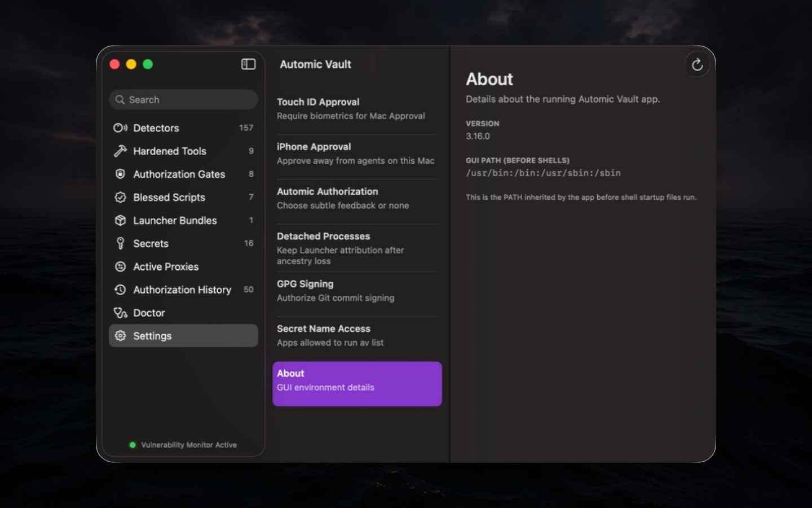Maximize the window with green button
Screen dimensions: 812x508
pyautogui.click(x=148, y=64)
